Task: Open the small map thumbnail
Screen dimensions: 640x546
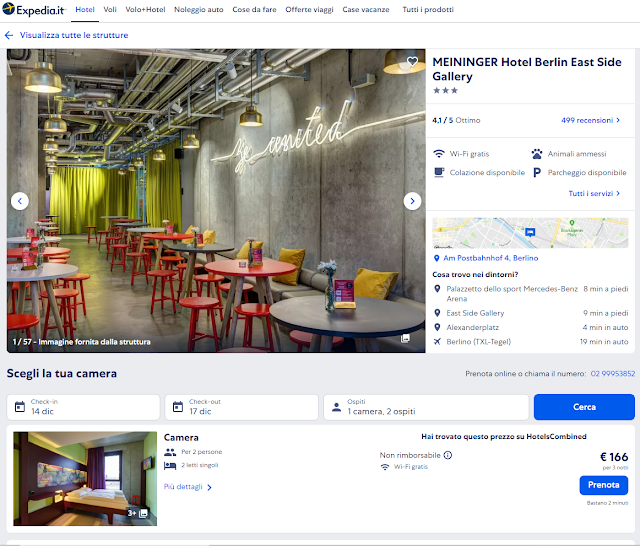Action: [x=530, y=233]
